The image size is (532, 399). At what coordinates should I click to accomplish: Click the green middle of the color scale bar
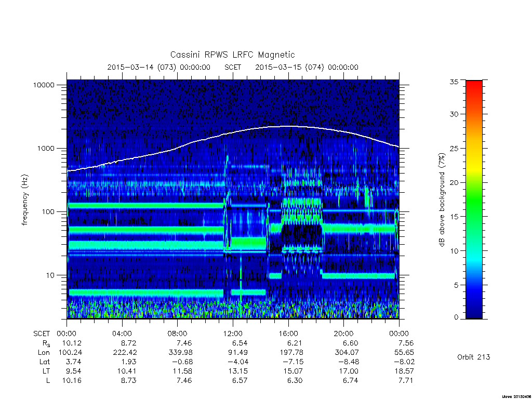click(474, 200)
